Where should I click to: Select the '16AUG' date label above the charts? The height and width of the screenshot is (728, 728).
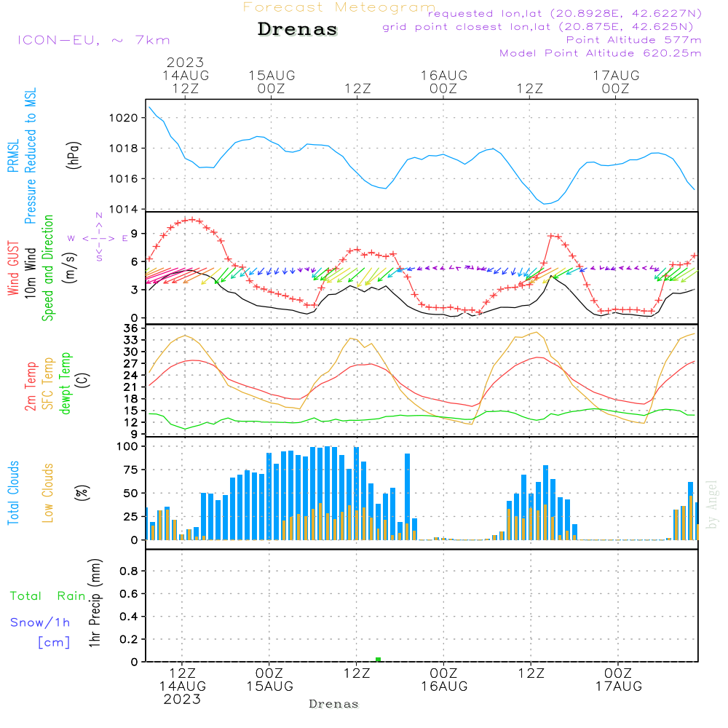pos(444,75)
